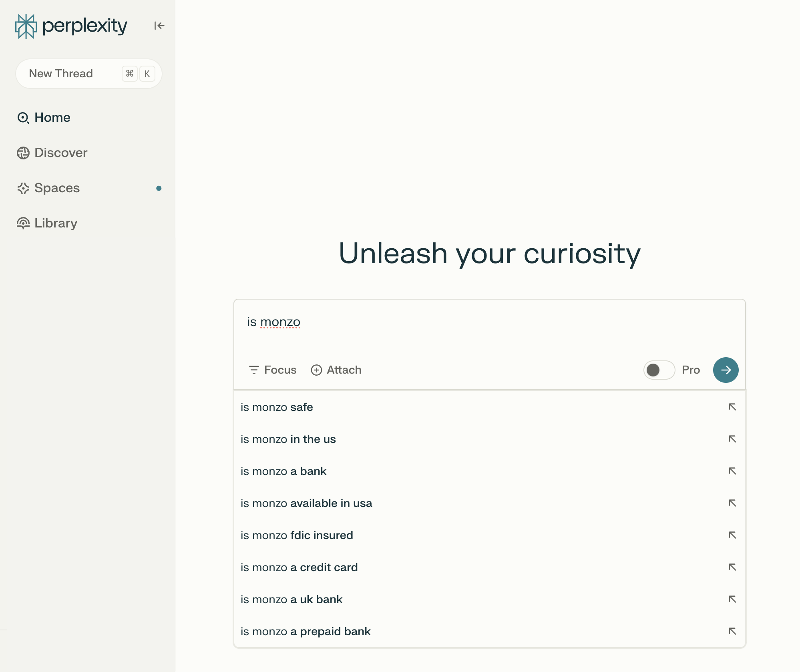The width and height of the screenshot is (800, 672).
Task: Click the Spaces sparkle icon
Action: (23, 188)
